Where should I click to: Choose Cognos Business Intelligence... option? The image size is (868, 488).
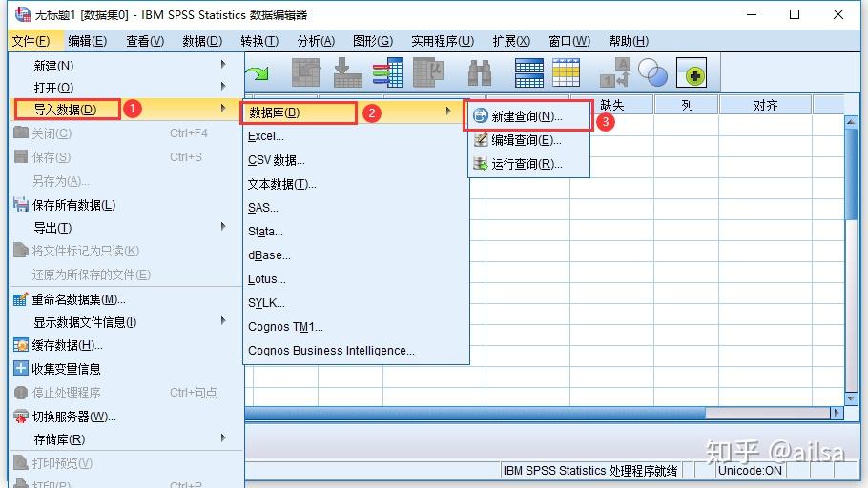[356, 350]
